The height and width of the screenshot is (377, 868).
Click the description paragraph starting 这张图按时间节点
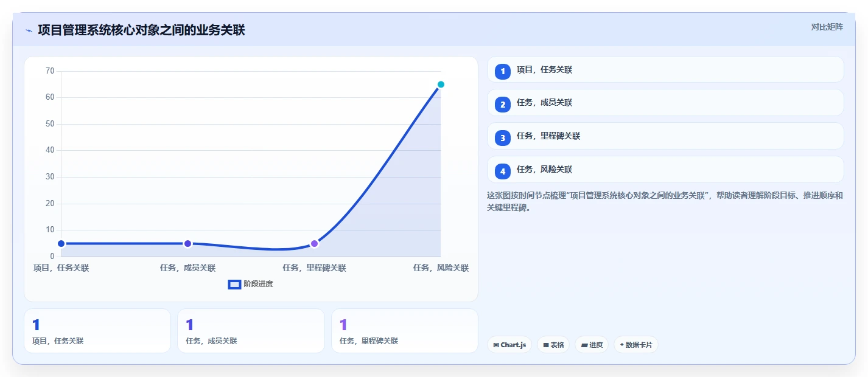click(x=665, y=201)
